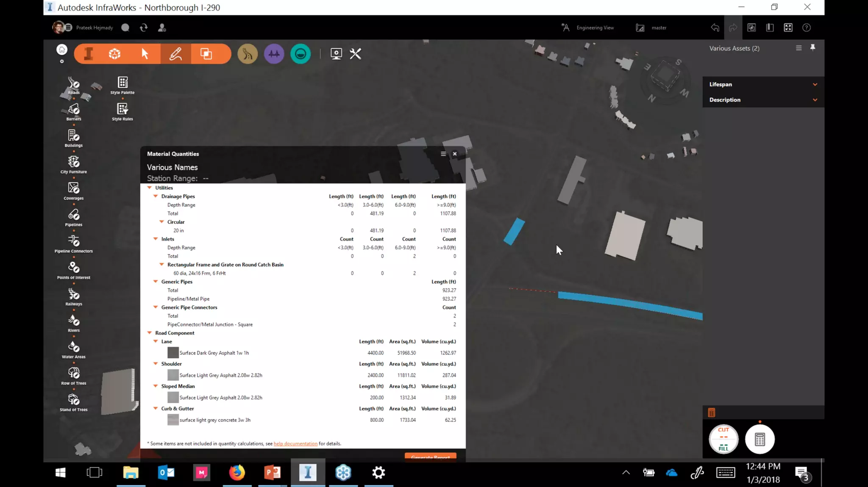The image size is (868, 487).
Task: Open the Engineering View selector
Action: (588, 28)
